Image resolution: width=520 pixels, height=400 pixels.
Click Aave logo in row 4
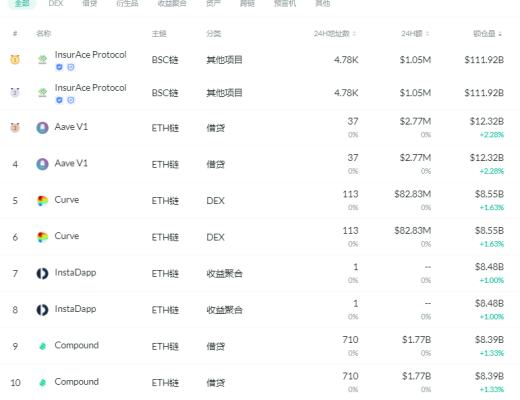(42, 164)
